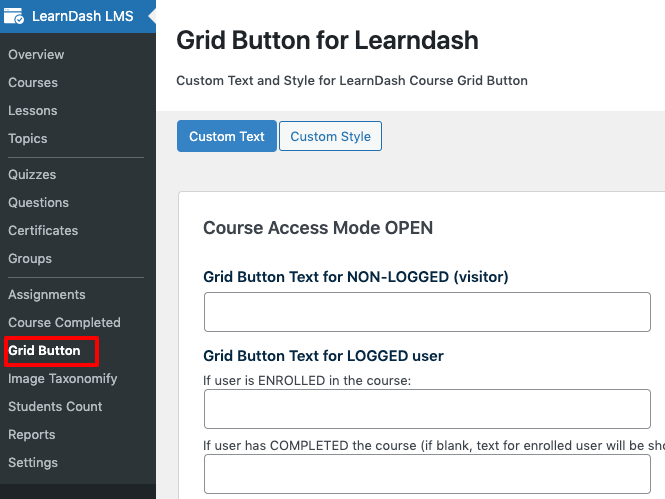Click the 'Custom Text and Style' description text
Image resolution: width=665 pixels, height=499 pixels.
click(x=352, y=81)
